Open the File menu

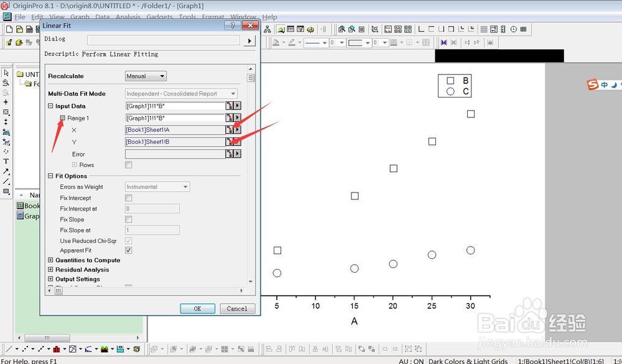pos(20,17)
